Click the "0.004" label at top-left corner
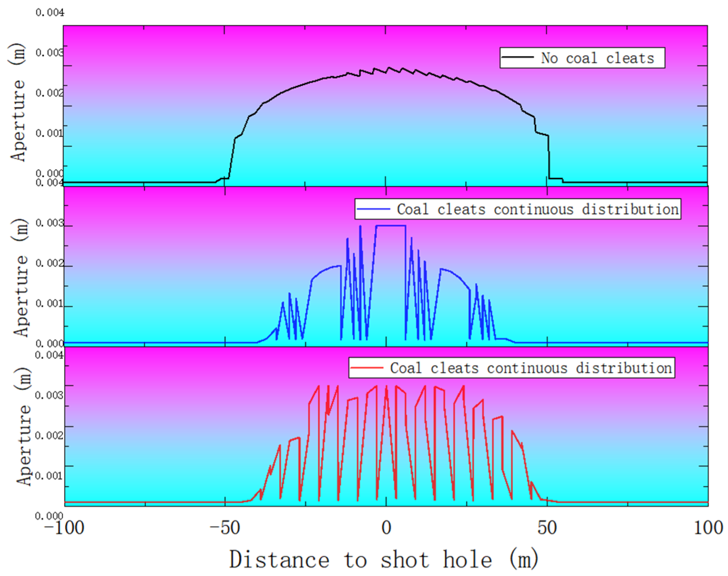The image size is (728, 576). pos(50,13)
